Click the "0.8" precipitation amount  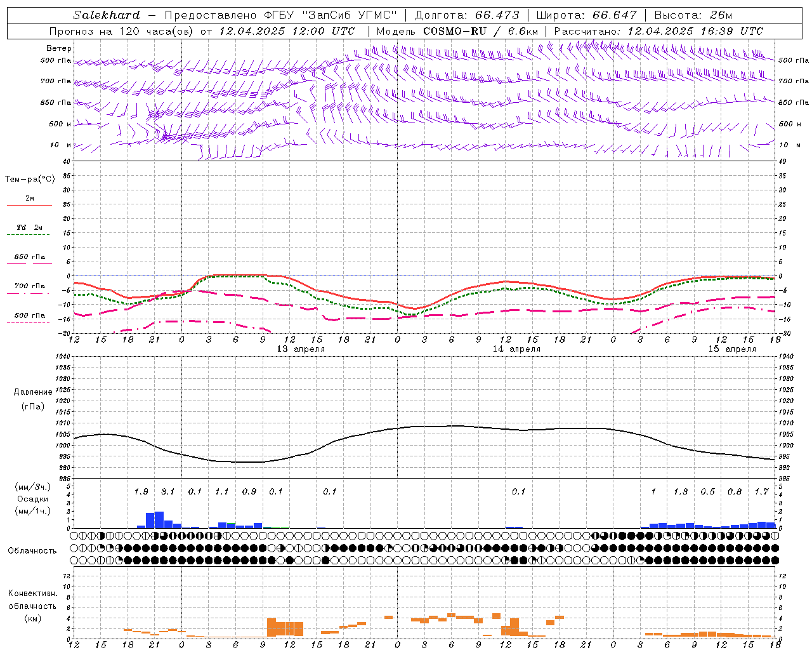click(x=735, y=492)
